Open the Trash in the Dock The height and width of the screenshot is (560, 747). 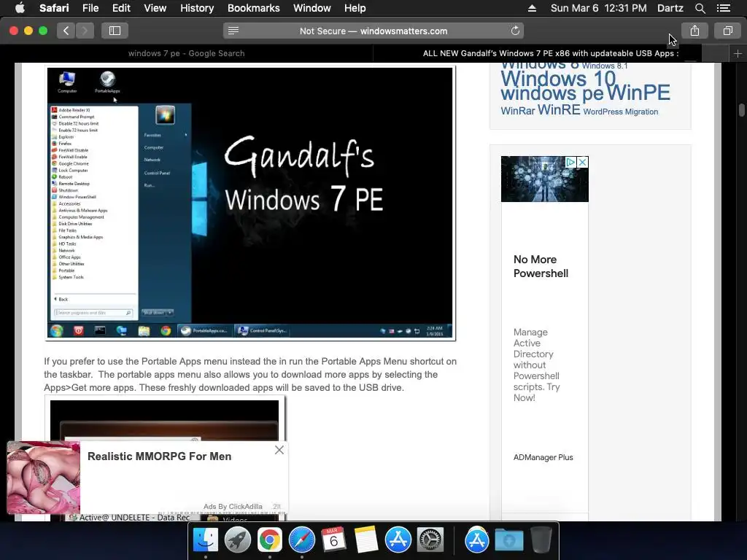541,540
